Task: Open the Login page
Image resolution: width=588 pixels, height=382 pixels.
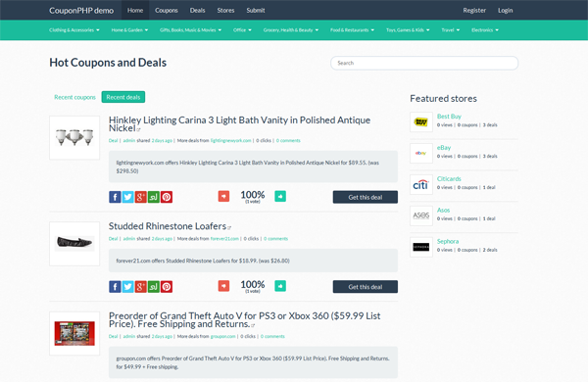Action: pyautogui.click(x=505, y=10)
